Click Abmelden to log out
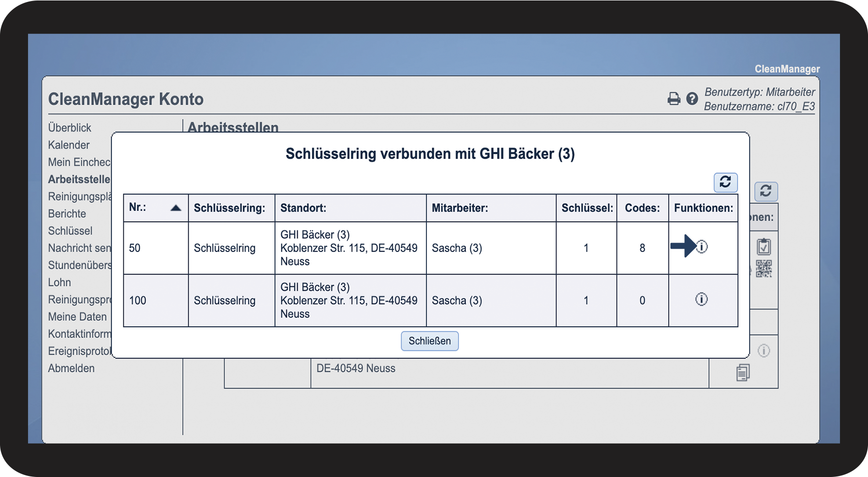Screen dimensions: 868x477 click(x=71, y=368)
